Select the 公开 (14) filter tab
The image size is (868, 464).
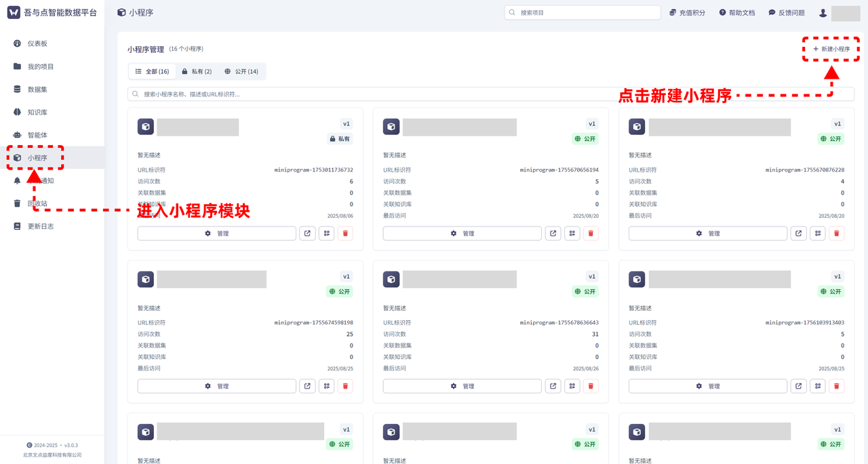point(241,71)
